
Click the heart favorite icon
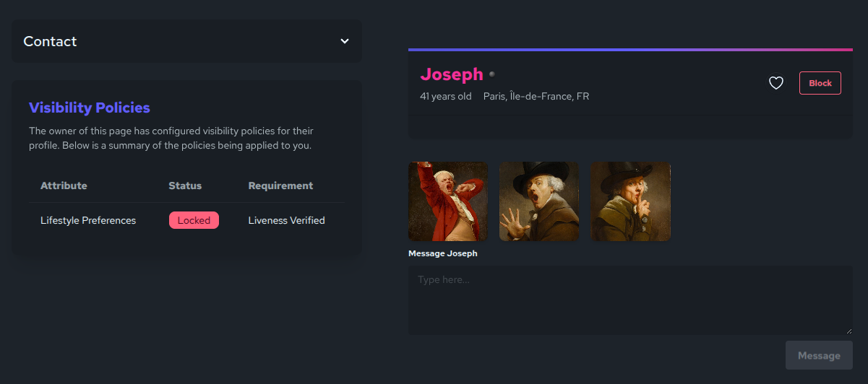[776, 83]
